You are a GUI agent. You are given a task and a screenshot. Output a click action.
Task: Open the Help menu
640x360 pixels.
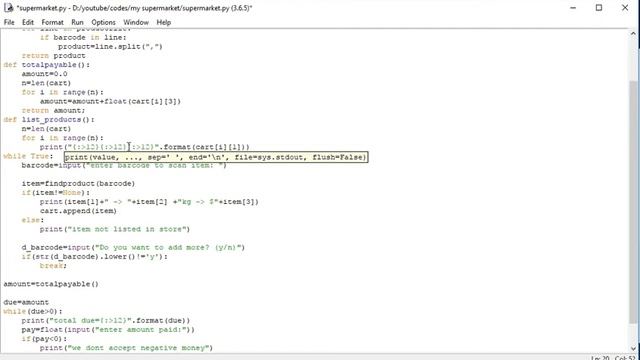coord(164,22)
